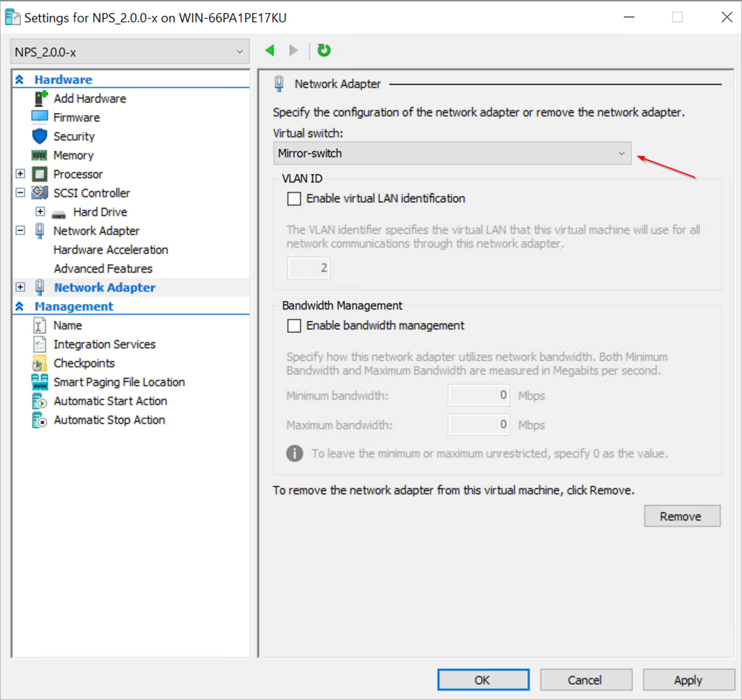Select Advanced Features under Network Adapter
The image size is (742, 700).
pyautogui.click(x=103, y=268)
